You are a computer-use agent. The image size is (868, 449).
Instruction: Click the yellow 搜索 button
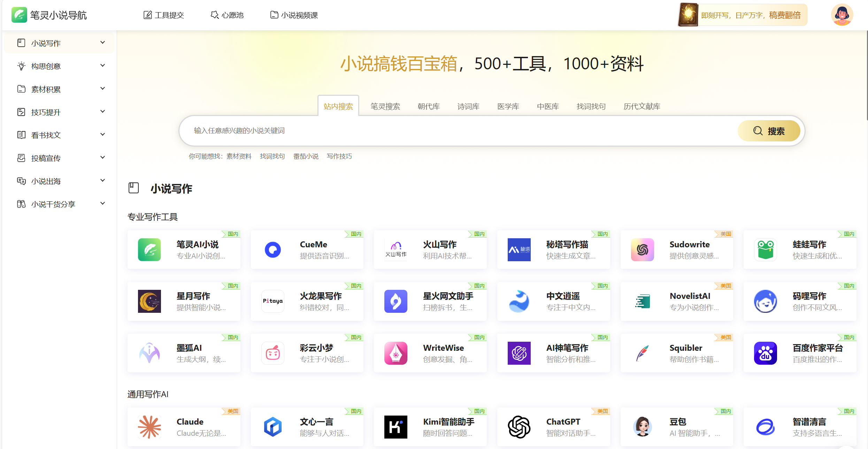tap(769, 131)
